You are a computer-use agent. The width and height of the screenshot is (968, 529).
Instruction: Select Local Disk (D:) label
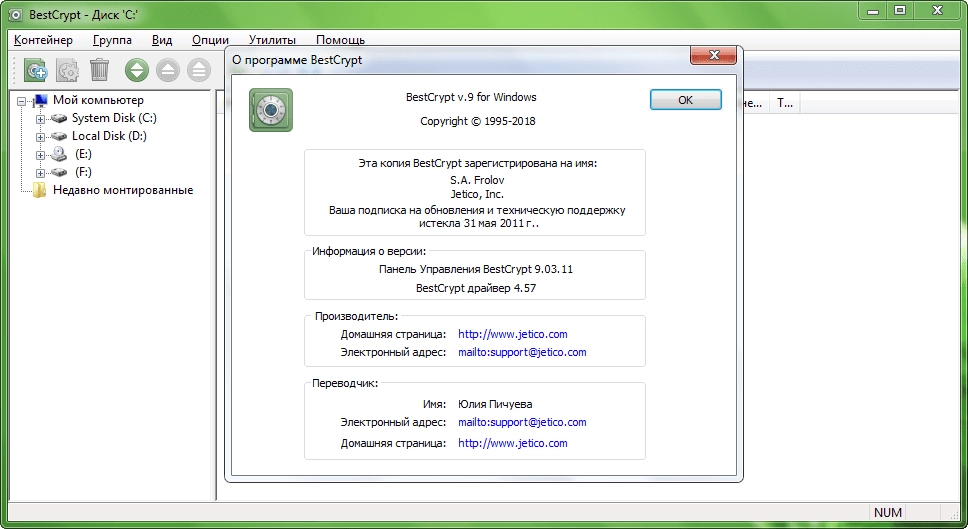pyautogui.click(x=109, y=136)
